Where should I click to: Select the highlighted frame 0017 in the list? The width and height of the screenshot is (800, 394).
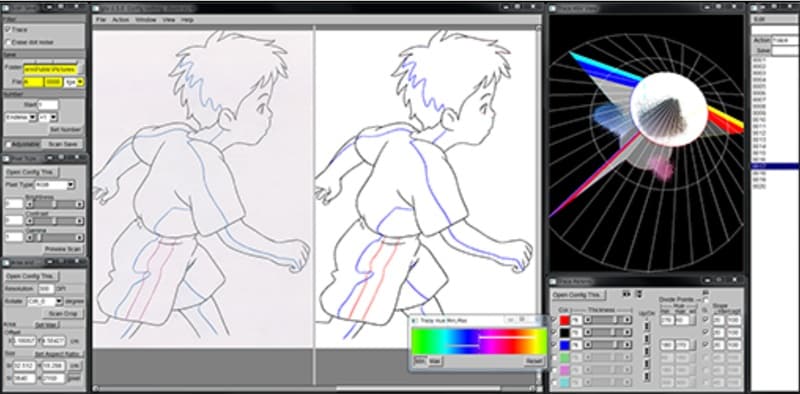[x=774, y=166]
